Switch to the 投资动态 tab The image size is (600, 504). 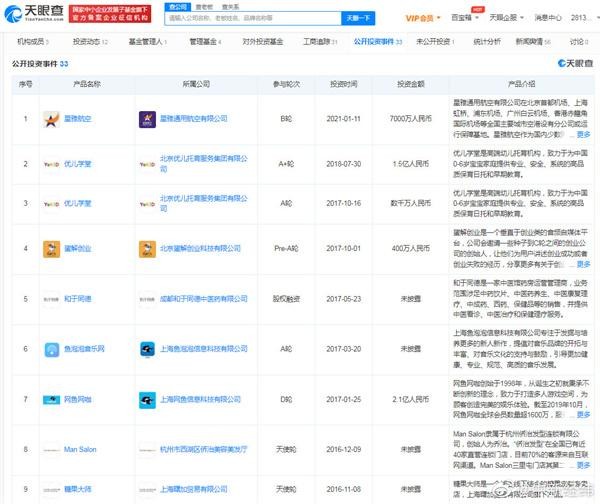click(90, 42)
